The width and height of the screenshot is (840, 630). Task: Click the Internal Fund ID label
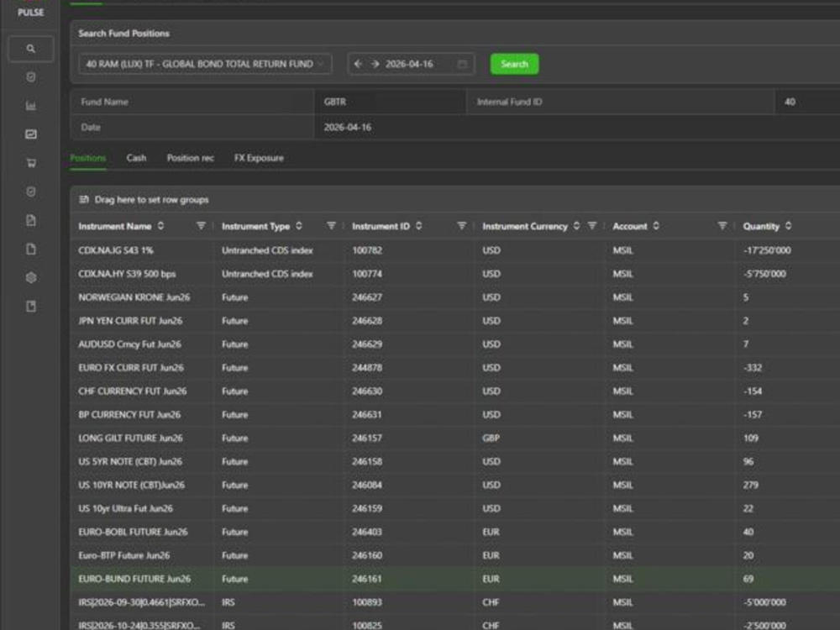point(510,102)
